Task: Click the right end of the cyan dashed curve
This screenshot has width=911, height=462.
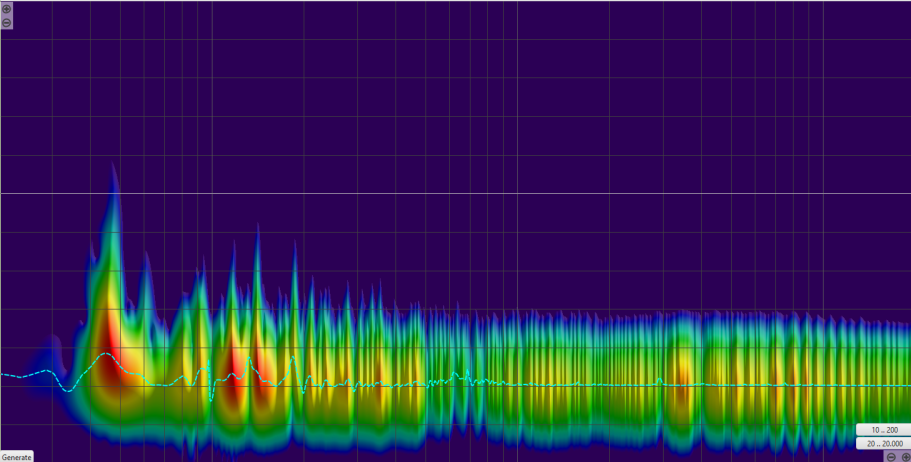Action: 907,386
